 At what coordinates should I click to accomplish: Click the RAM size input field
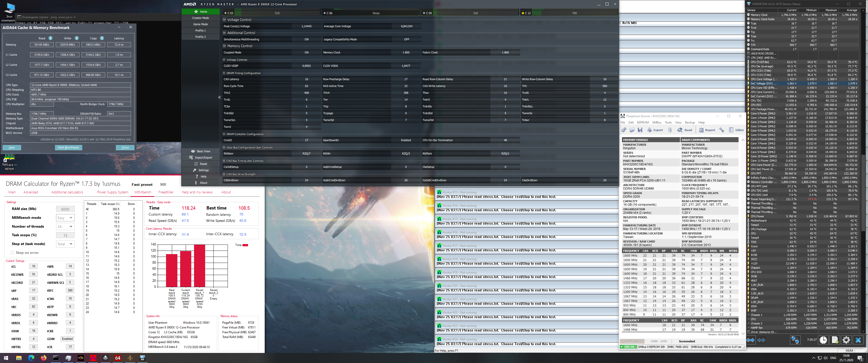tap(65, 209)
